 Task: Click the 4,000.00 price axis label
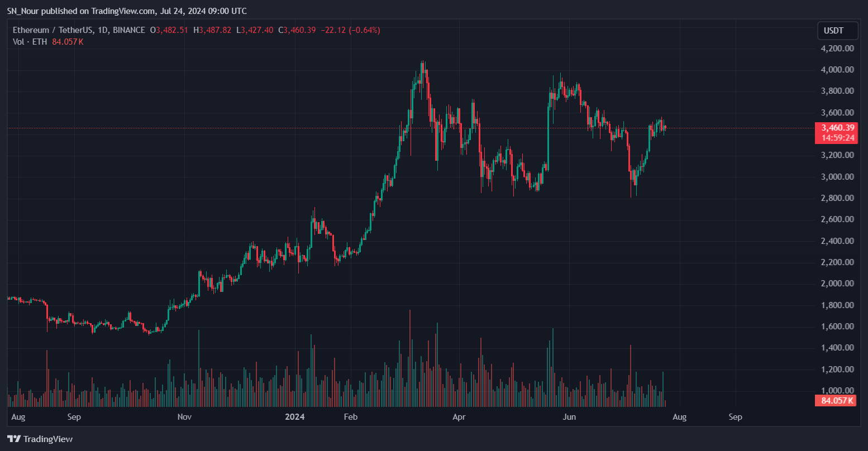click(x=837, y=70)
